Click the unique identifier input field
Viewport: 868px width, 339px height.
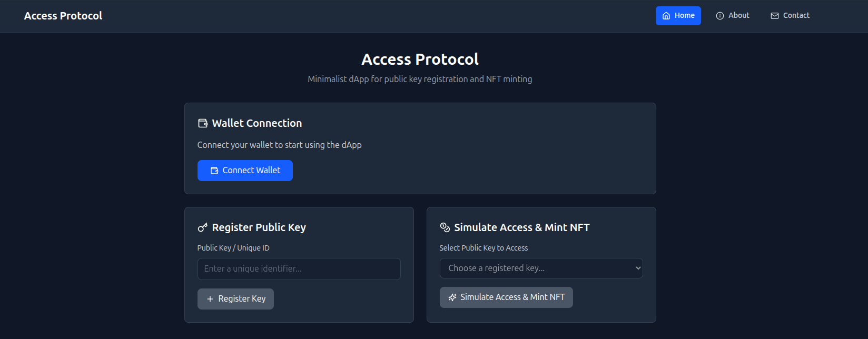[299, 268]
